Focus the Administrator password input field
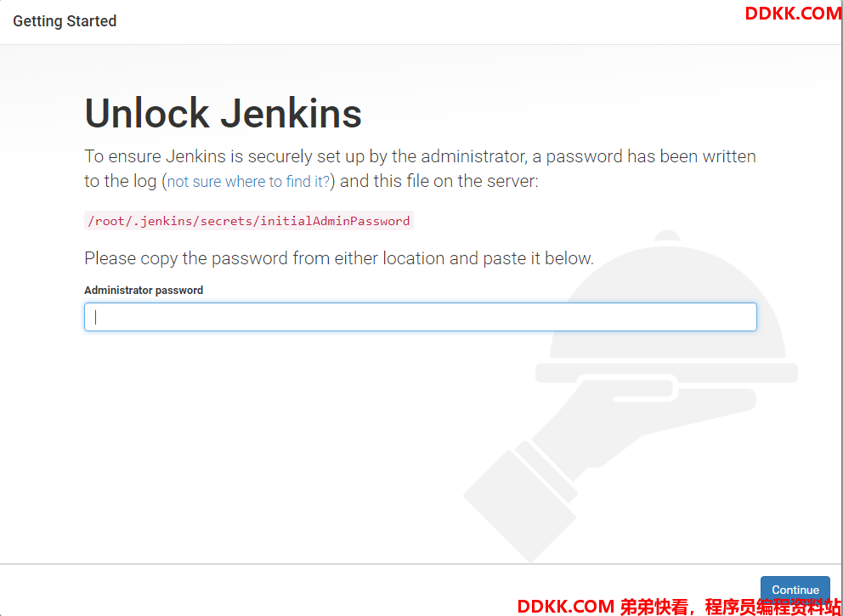The width and height of the screenshot is (843, 616). (421, 317)
